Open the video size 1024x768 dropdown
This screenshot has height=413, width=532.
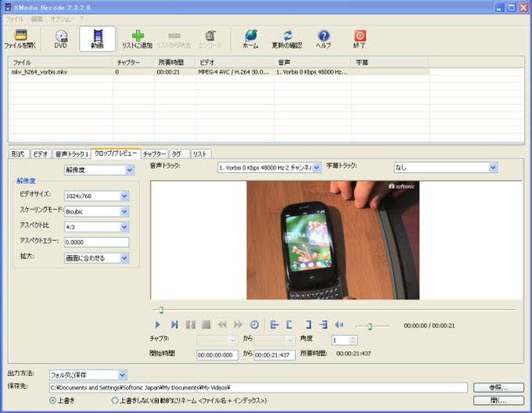(96, 196)
